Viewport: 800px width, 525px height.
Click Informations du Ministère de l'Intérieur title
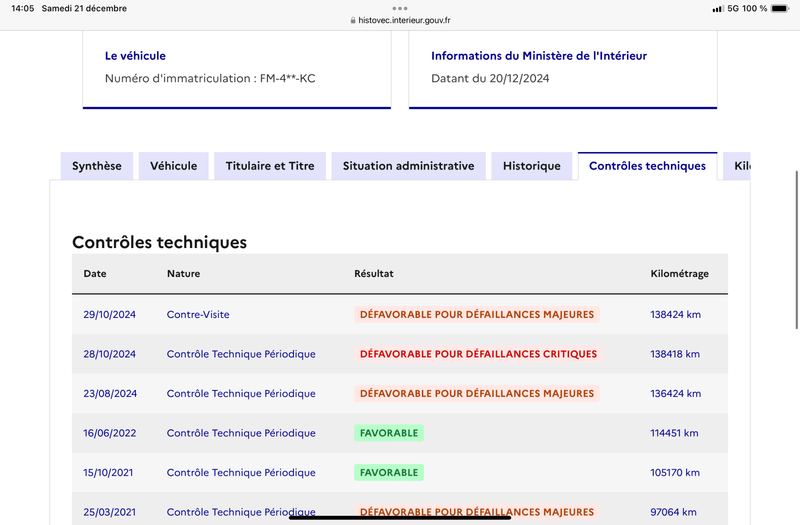tap(539, 56)
